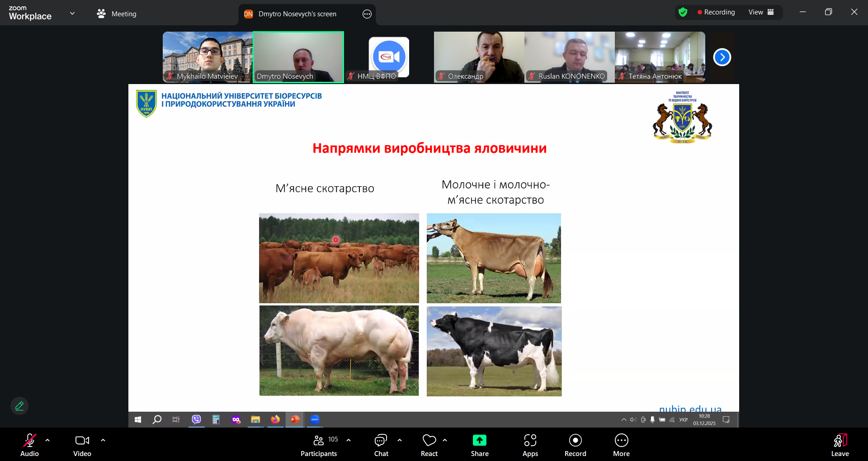868x461 pixels.
Task: Open the Participants panel
Action: click(x=319, y=445)
